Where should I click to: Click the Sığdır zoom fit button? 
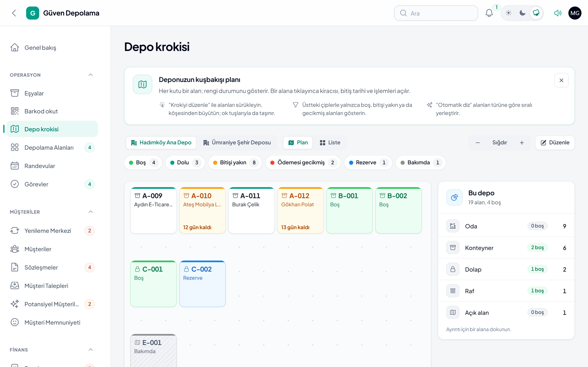500,143
